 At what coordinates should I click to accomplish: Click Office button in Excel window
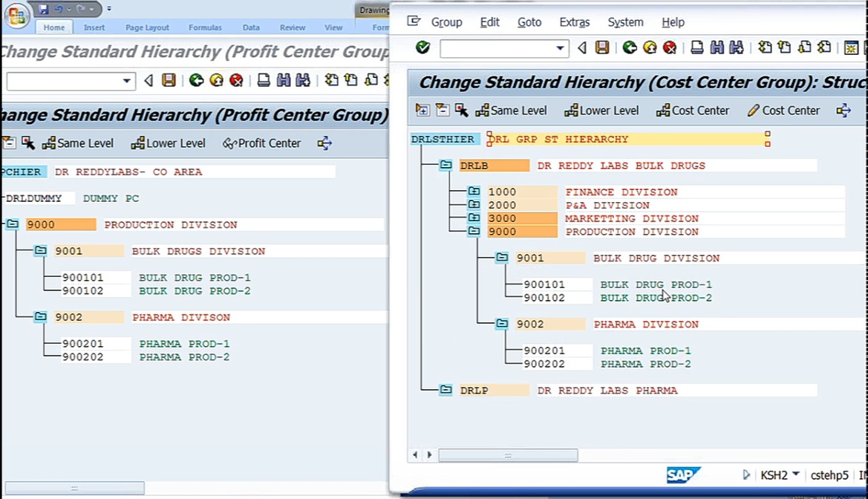click(16, 15)
